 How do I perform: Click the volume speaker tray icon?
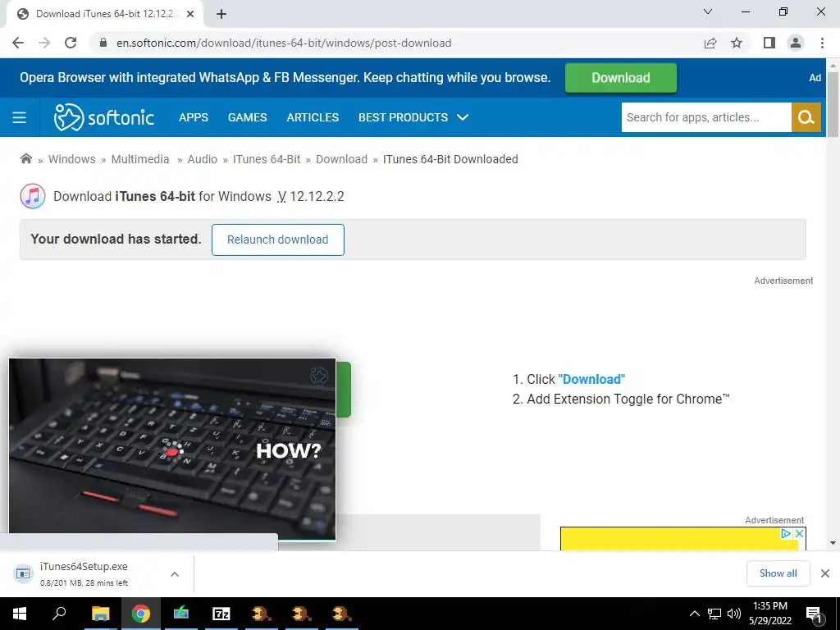(x=734, y=614)
